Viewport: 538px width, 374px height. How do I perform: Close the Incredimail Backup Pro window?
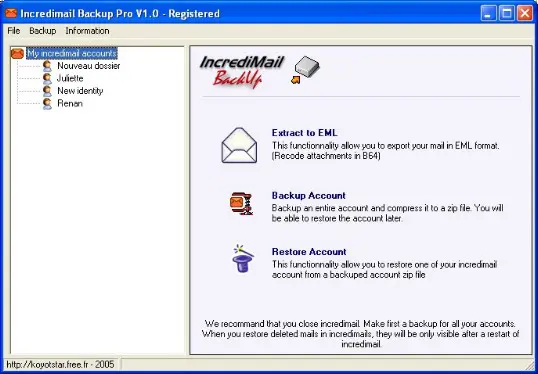[x=525, y=14]
